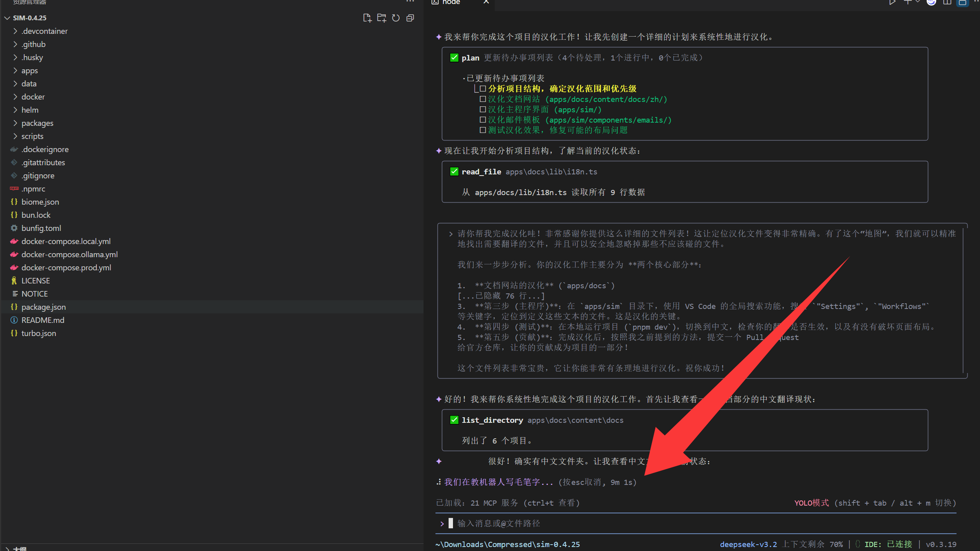Refresh the explorer file tree
Viewport: 980px width, 551px height.
tap(396, 18)
